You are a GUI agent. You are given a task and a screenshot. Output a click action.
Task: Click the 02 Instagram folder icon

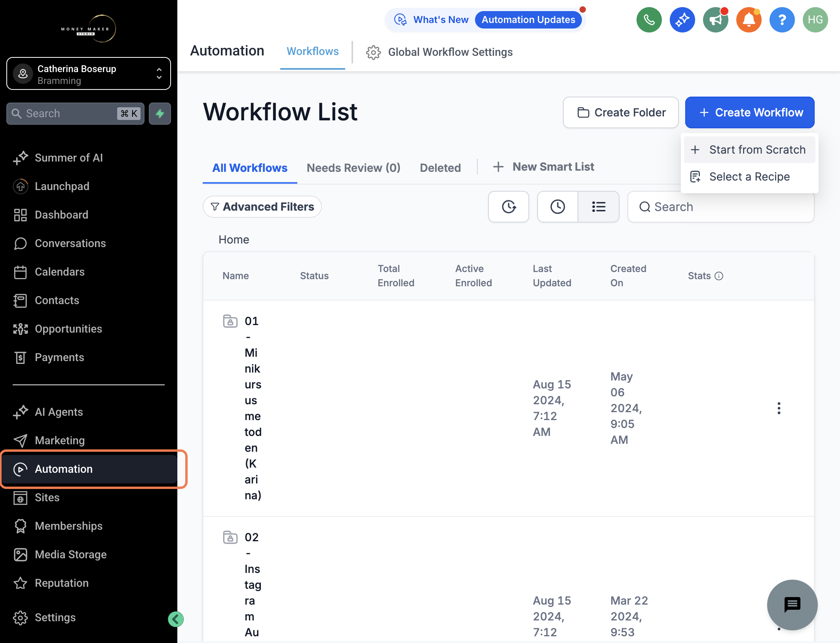[x=230, y=537]
